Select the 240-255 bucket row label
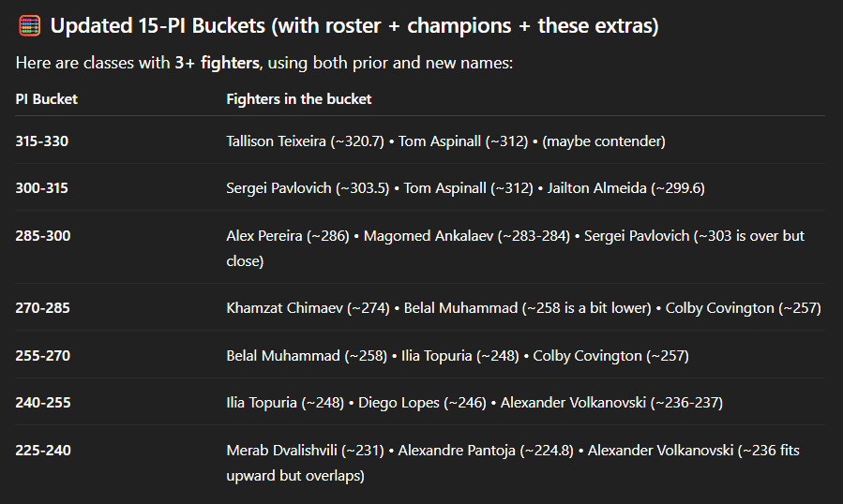The image size is (843, 504). [41, 403]
